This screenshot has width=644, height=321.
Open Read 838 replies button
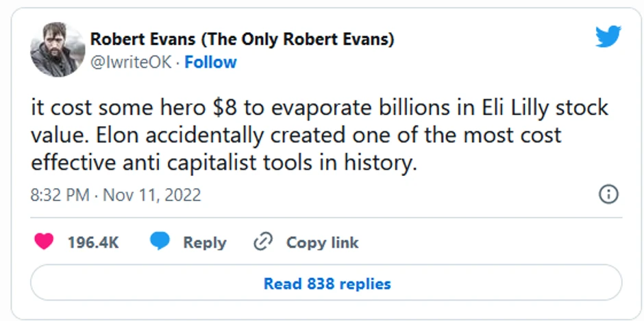pyautogui.click(x=327, y=283)
